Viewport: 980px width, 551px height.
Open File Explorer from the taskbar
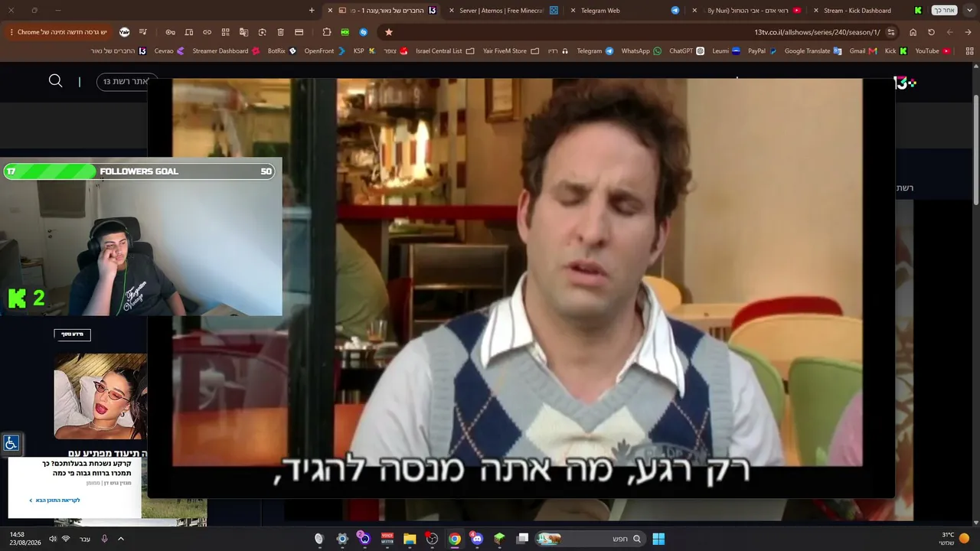[x=410, y=539]
